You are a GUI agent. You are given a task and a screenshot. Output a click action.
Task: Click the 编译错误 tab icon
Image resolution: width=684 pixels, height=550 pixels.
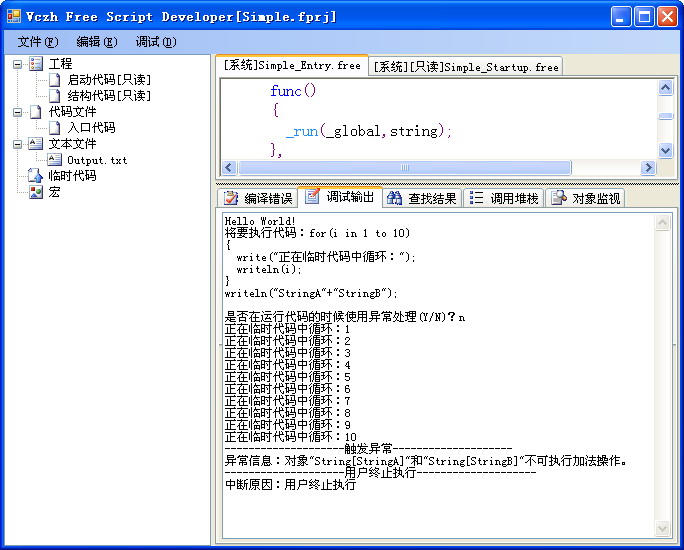click(231, 198)
